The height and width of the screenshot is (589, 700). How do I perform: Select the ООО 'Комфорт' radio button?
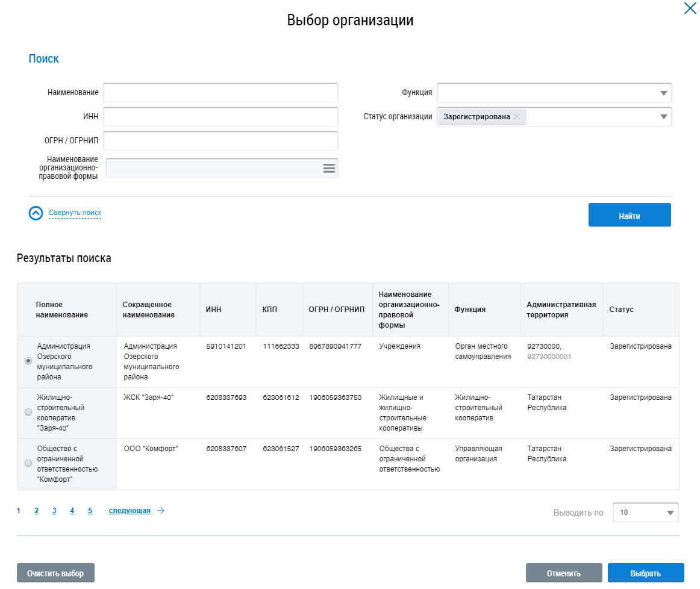[x=28, y=463]
